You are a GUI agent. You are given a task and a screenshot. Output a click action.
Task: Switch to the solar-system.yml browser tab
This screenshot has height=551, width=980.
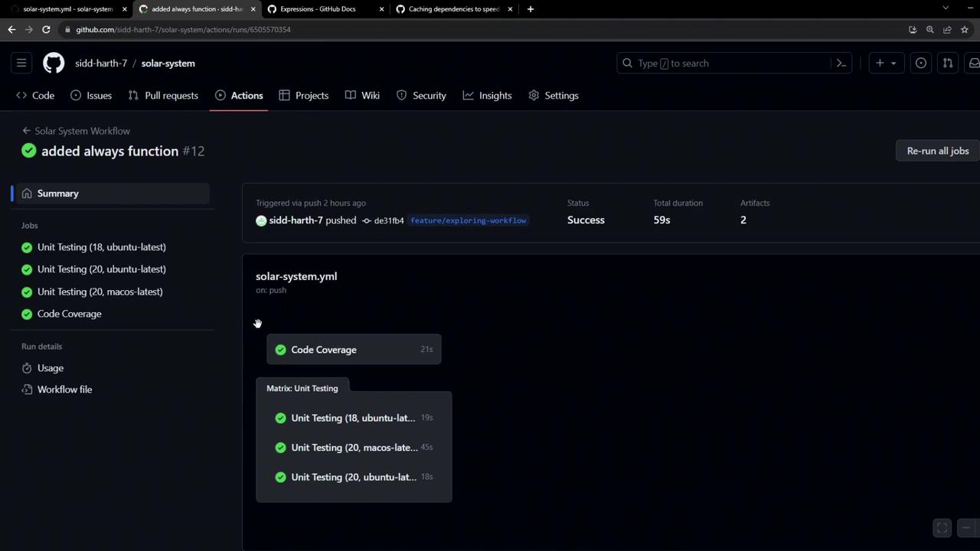[67, 9]
